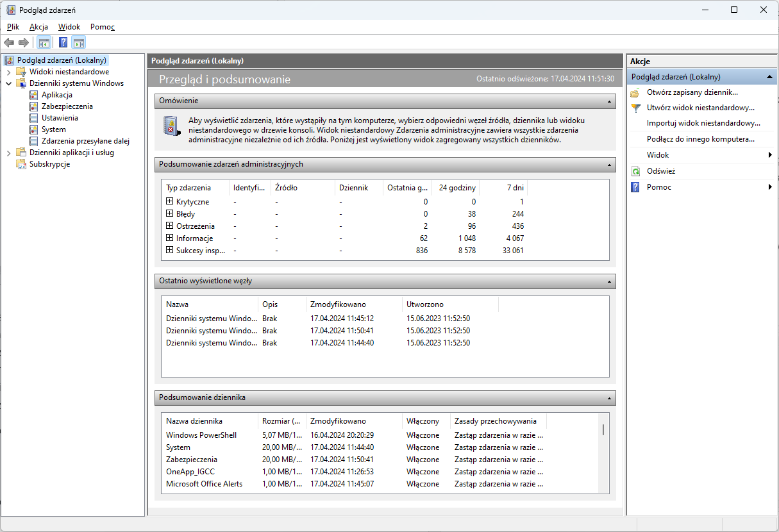Click the Forward arrow toolbar icon
Screen dimensions: 779x532
point(24,43)
